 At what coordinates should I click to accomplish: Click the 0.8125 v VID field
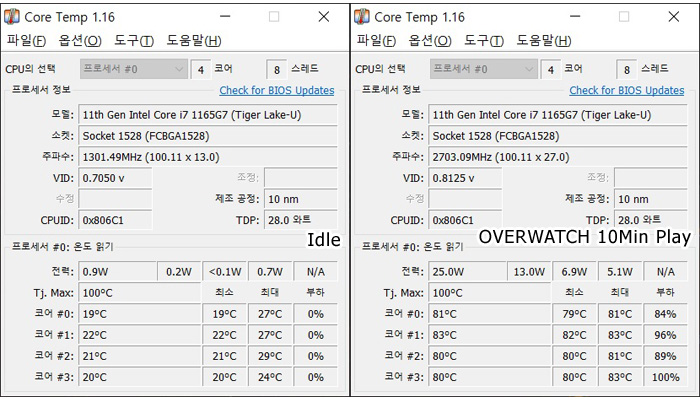click(x=465, y=178)
